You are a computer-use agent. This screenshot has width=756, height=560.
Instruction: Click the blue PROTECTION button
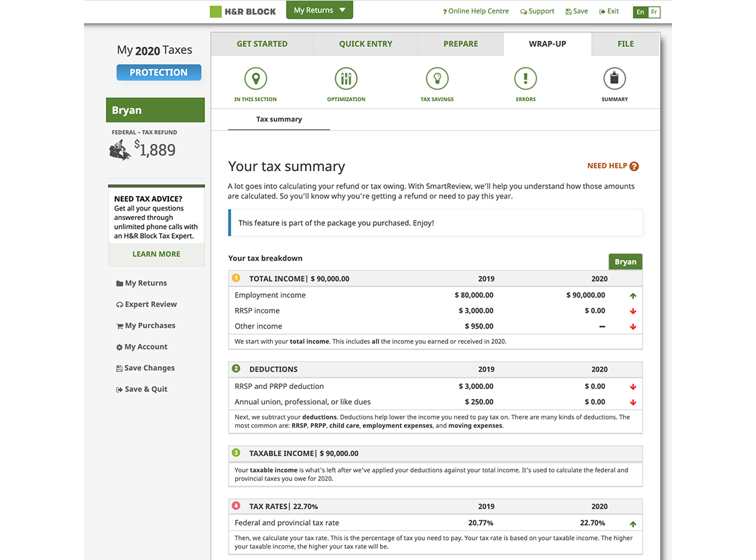158,72
